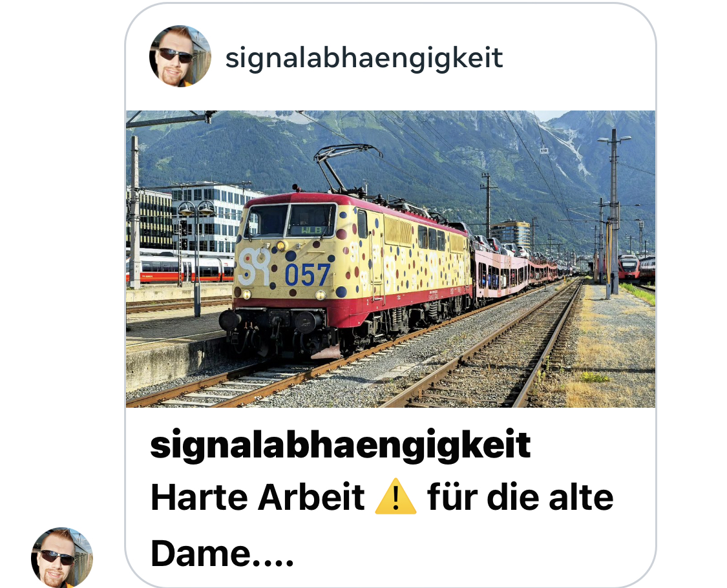Open signalabhaengigkeit profile from header username
Image resolution: width=727 pixels, height=588 pixels.
tap(364, 58)
